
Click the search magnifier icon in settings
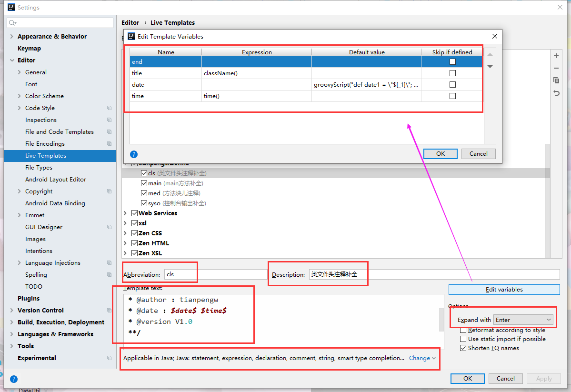tap(12, 23)
